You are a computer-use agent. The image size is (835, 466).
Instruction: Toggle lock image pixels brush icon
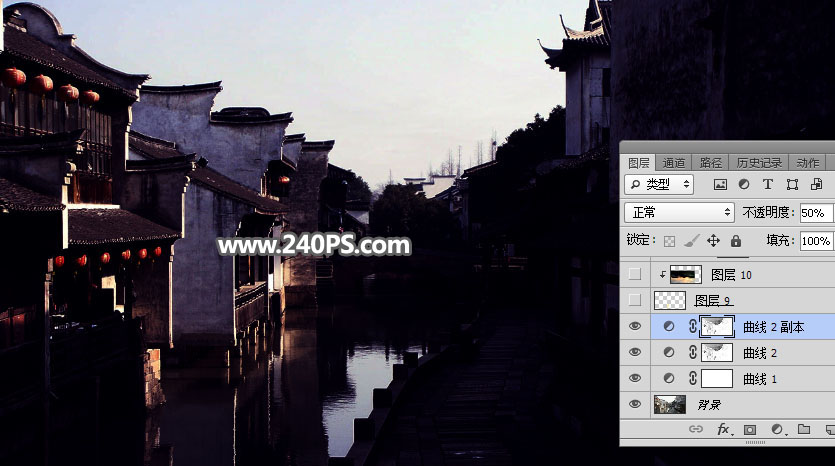[x=691, y=241]
